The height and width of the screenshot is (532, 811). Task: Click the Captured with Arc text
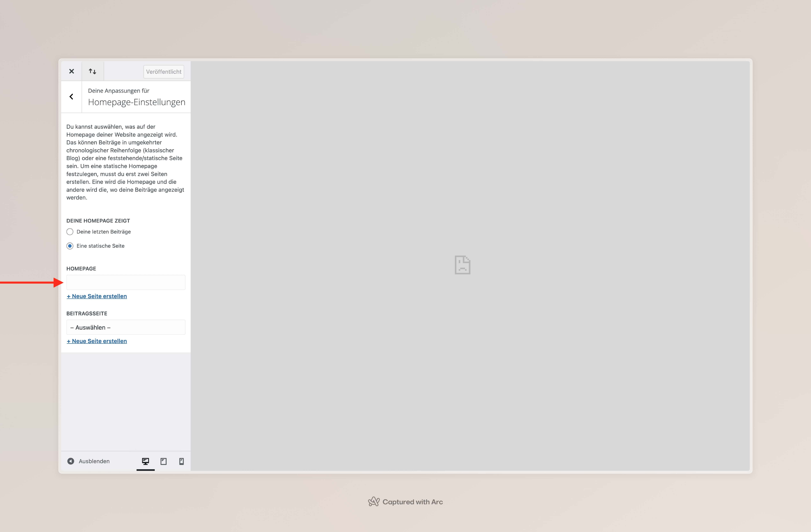412,502
